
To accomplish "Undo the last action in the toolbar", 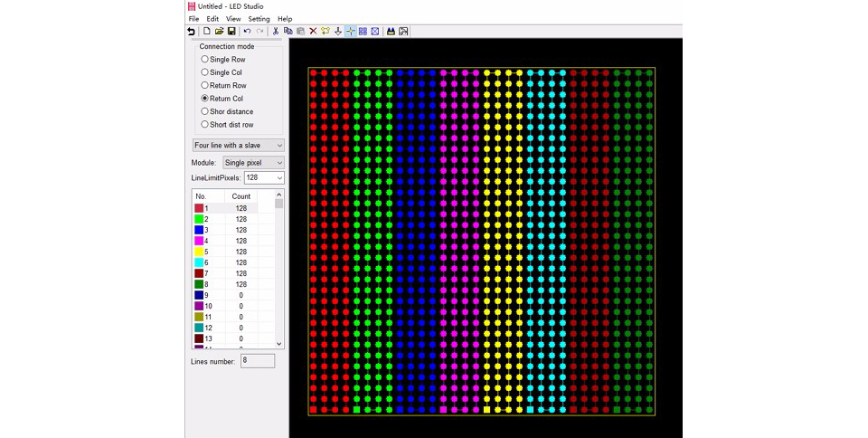I will pyautogui.click(x=248, y=32).
